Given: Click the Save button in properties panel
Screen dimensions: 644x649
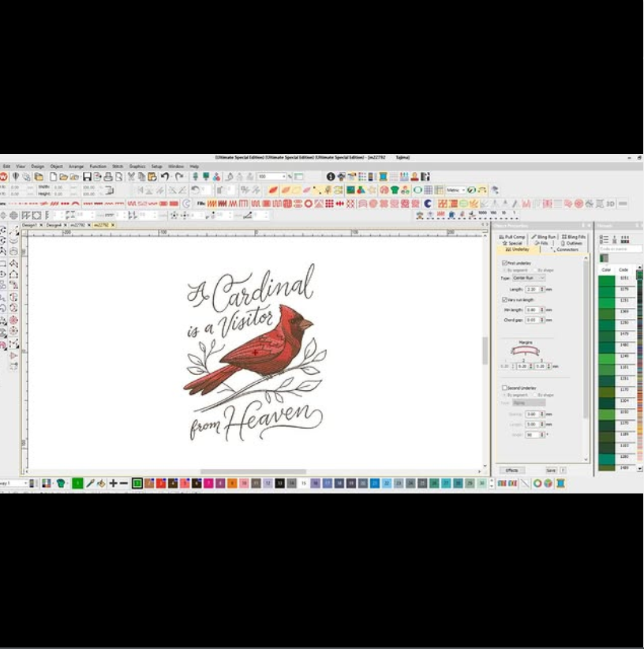Looking at the screenshot, I should pos(551,471).
